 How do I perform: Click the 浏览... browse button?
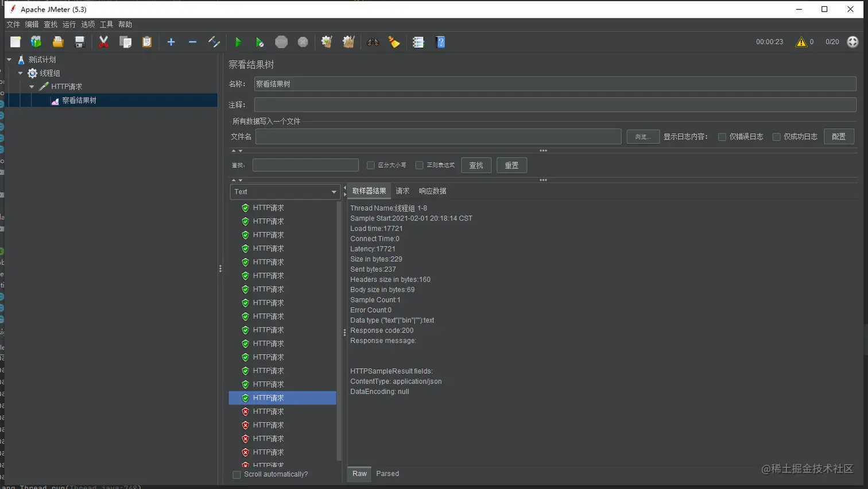coord(643,137)
